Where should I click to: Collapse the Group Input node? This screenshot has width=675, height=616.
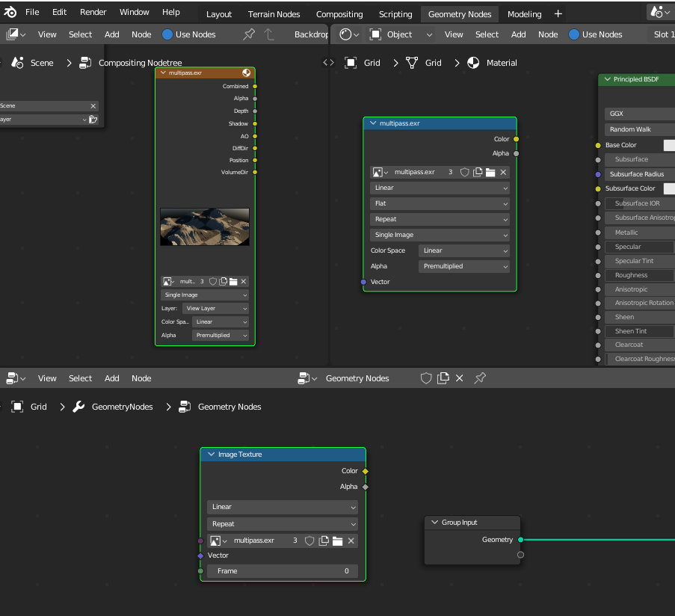pyautogui.click(x=435, y=523)
